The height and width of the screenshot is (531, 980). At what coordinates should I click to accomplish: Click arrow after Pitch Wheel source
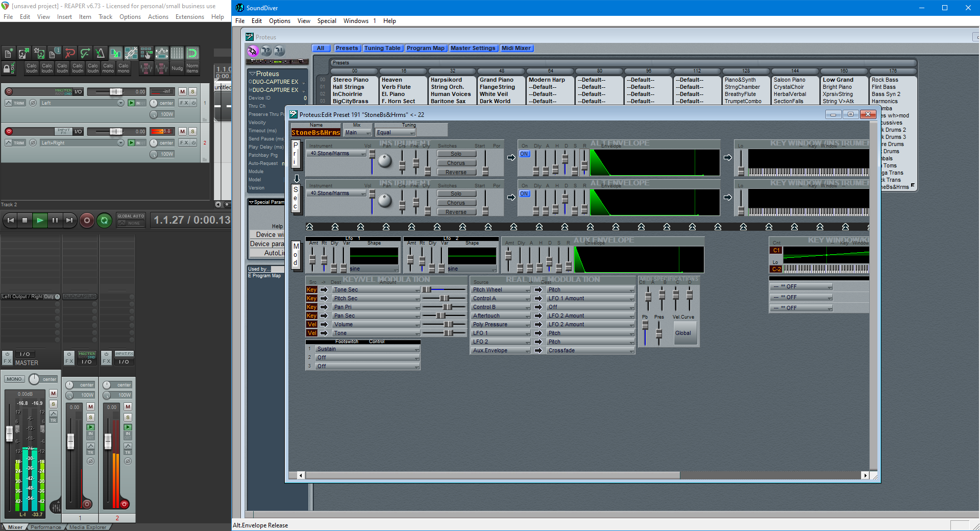point(538,289)
